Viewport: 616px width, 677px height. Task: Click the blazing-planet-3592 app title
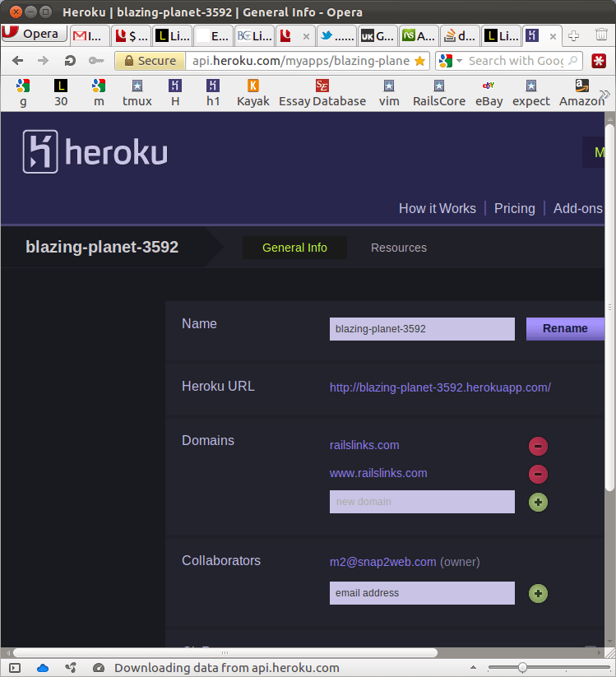click(x=102, y=247)
